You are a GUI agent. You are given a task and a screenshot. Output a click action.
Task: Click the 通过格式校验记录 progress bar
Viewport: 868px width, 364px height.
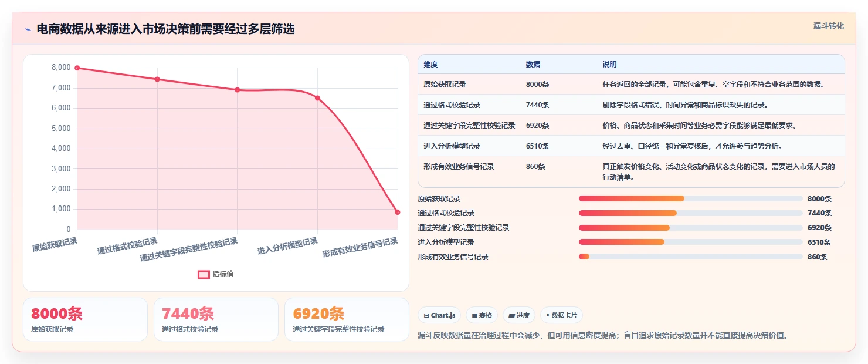690,213
